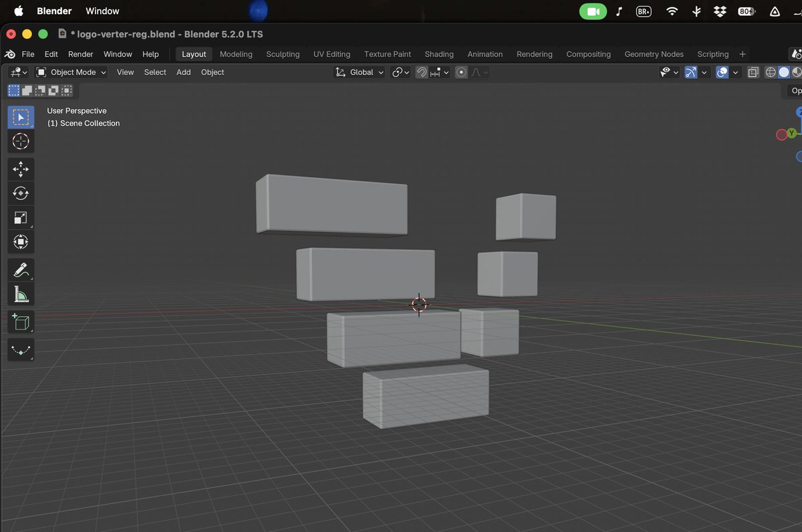Open the macOS Apple menu
Screen dimensions: 802x532
[19, 11]
